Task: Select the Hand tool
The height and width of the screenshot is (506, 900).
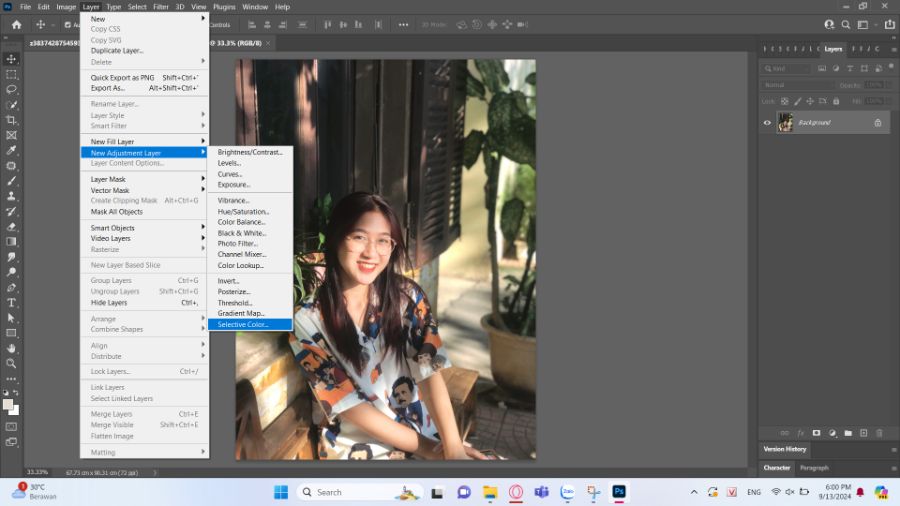Action: pyautogui.click(x=11, y=348)
